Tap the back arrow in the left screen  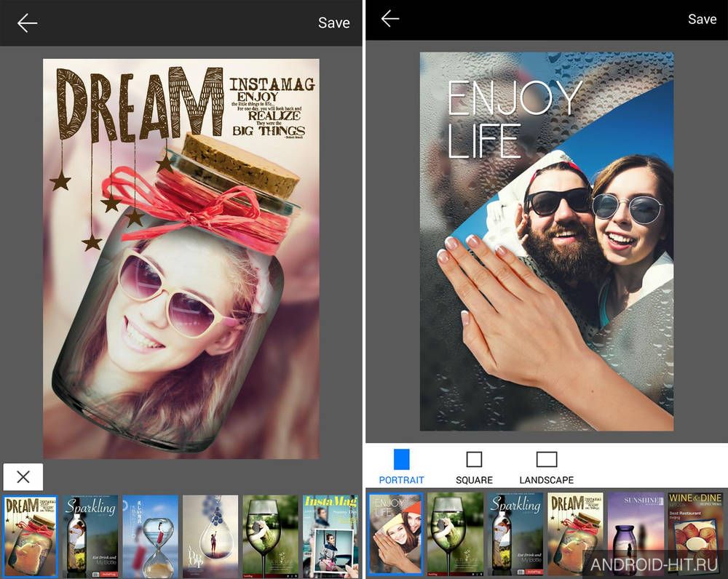pos(27,23)
